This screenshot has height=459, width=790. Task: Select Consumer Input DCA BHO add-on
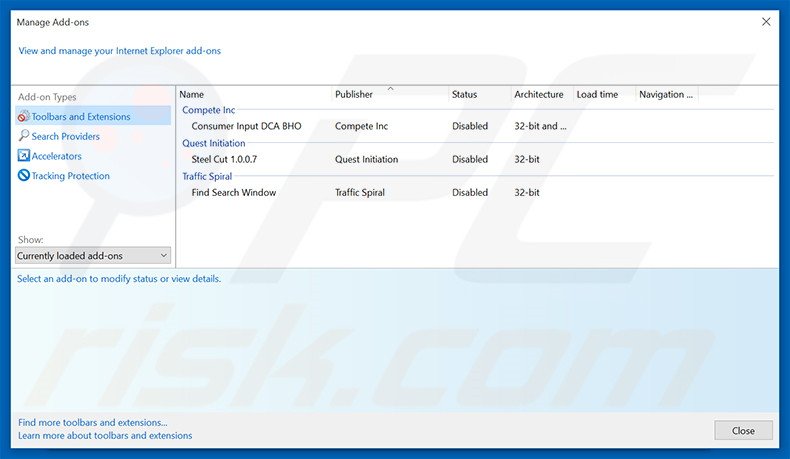(246, 126)
